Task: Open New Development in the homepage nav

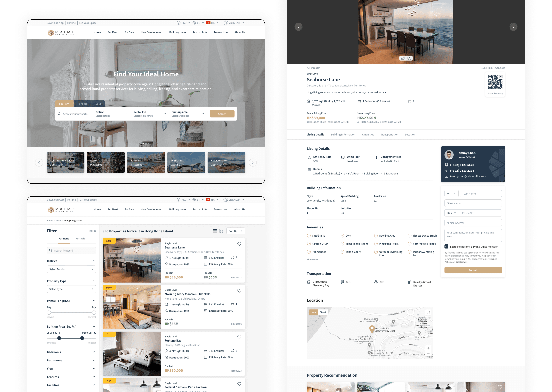Action: tap(152, 32)
